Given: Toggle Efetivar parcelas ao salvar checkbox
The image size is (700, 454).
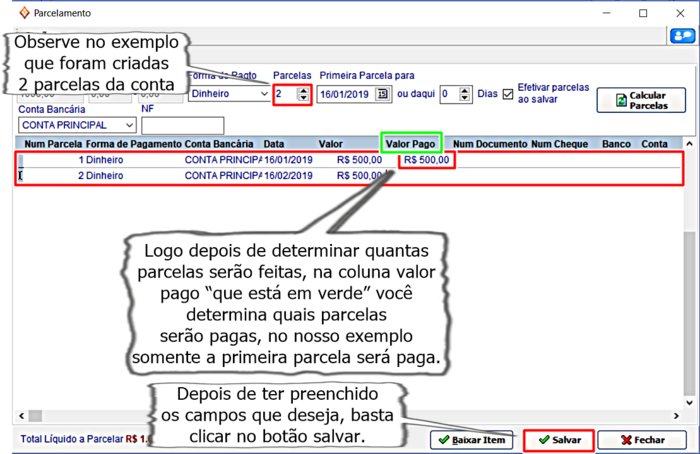Looking at the screenshot, I should (508, 94).
